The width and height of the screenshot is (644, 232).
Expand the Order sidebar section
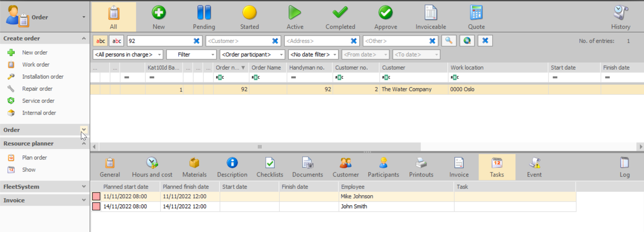coord(84,129)
